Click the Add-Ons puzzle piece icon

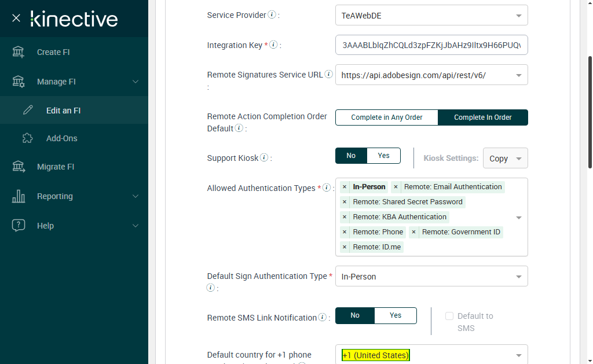click(27, 138)
